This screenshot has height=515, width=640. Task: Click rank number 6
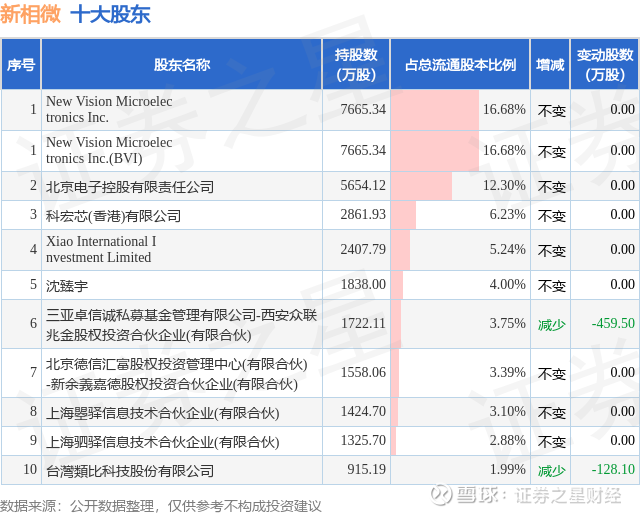tap(33, 323)
